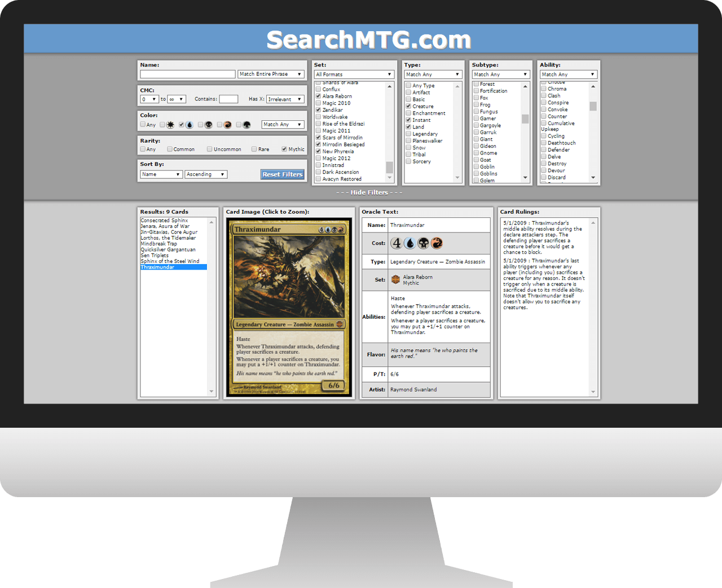This screenshot has width=722, height=588.
Task: Enable the Rare rarity checkbox
Action: (254, 149)
